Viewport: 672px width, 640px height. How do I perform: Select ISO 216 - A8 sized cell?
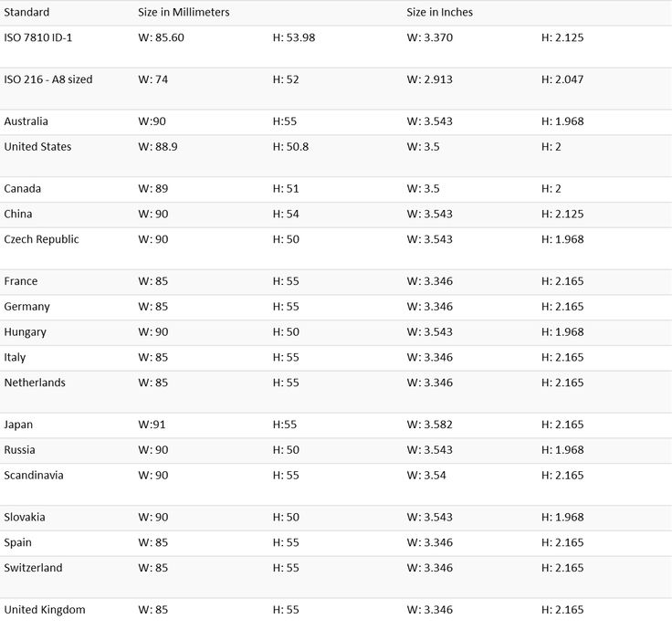(x=48, y=79)
